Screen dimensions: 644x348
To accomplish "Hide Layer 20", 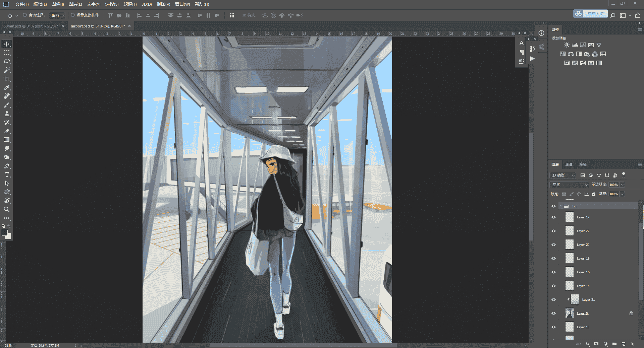I will tap(554, 245).
